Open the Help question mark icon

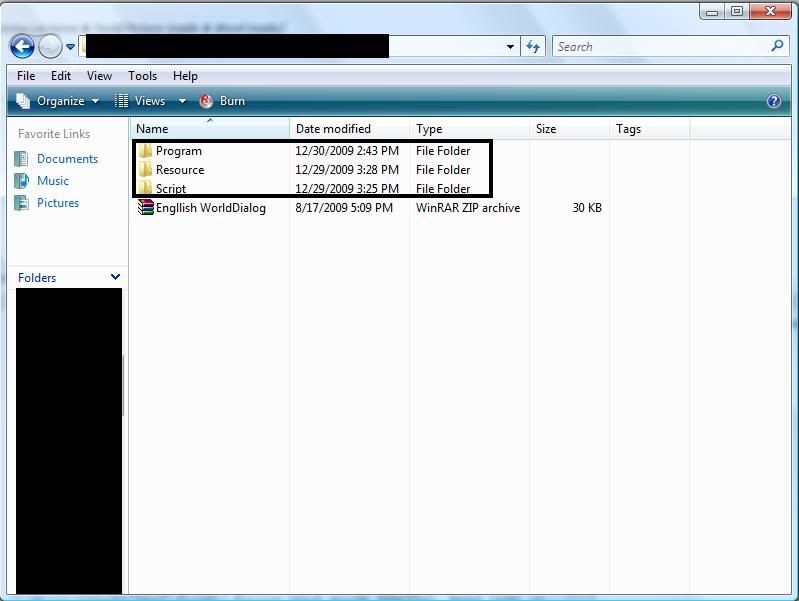coord(773,101)
